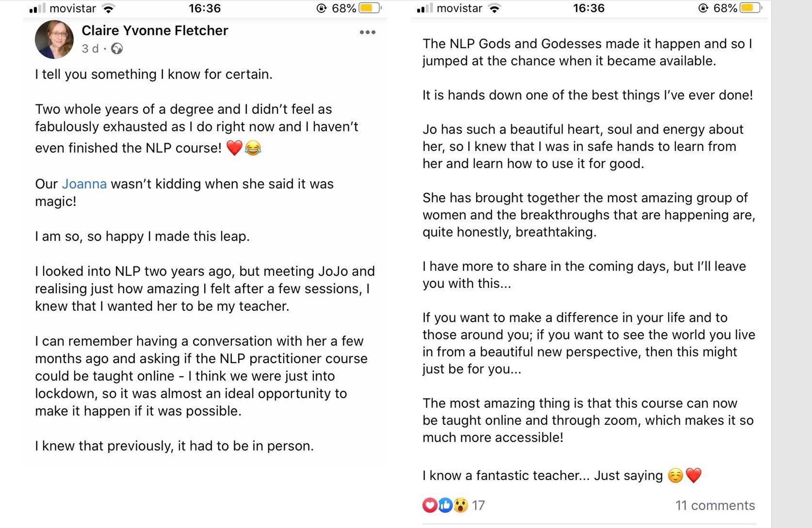
Task: Click the tagged Joanna link
Action: click(x=84, y=184)
